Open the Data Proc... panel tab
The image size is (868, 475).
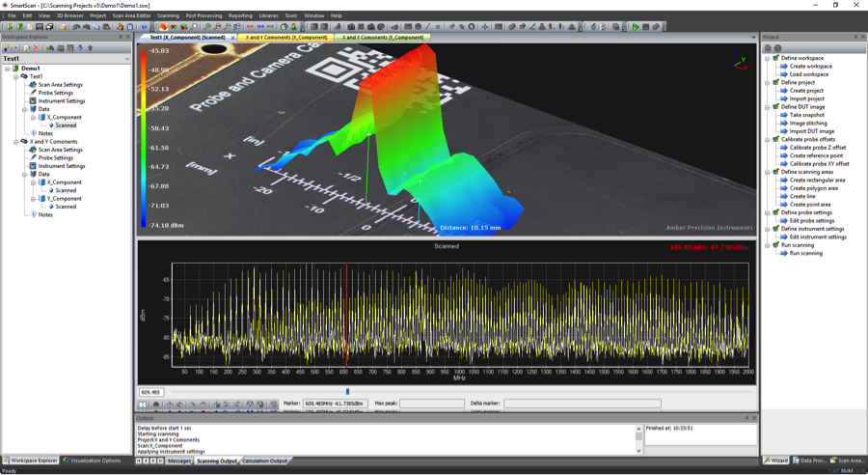coord(809,461)
